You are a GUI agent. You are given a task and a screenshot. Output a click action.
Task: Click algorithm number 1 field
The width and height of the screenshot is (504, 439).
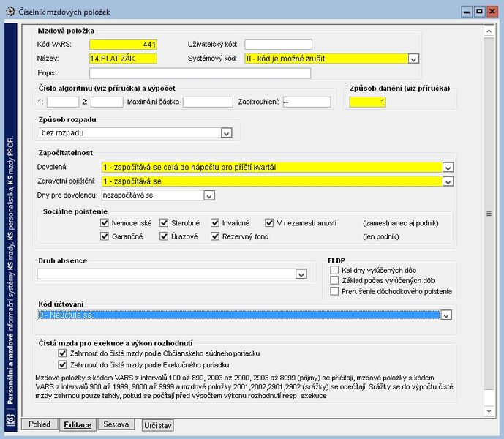click(x=63, y=102)
